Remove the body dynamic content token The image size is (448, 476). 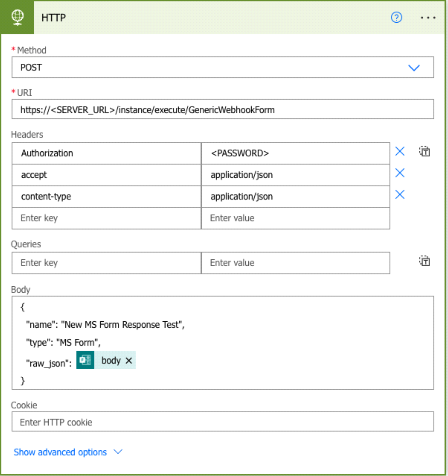(129, 361)
